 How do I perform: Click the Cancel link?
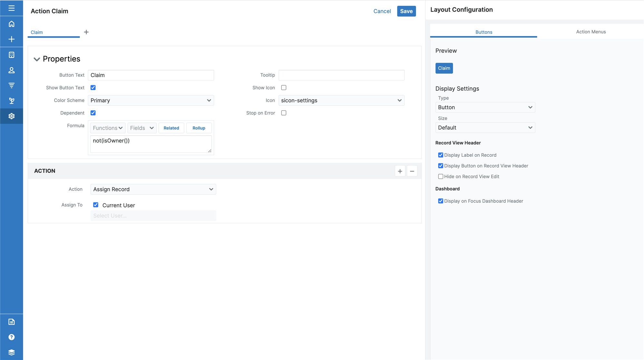pyautogui.click(x=382, y=11)
